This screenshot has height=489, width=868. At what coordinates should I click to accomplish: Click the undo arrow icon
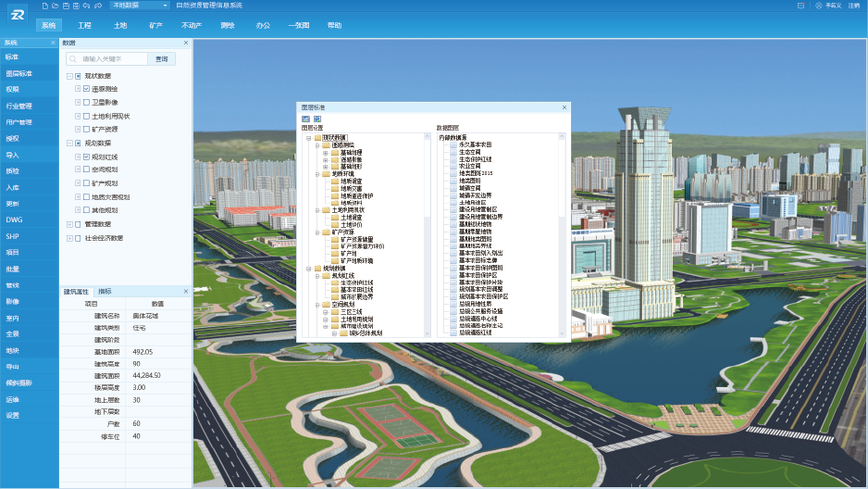pyautogui.click(x=86, y=6)
